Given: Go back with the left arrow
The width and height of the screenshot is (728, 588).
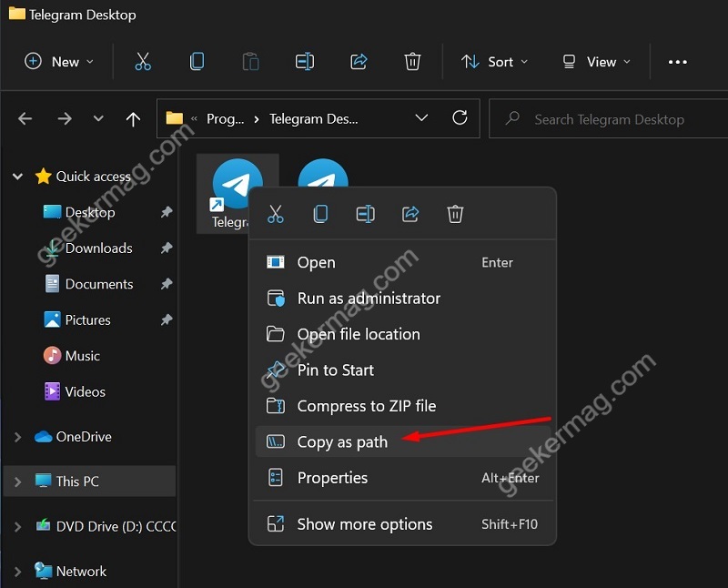Looking at the screenshot, I should (25, 119).
